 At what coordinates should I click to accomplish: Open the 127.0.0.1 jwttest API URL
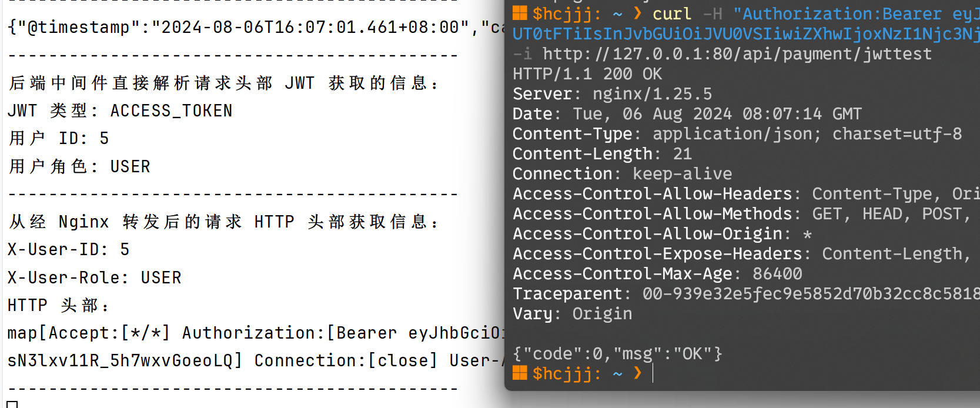pyautogui.click(x=737, y=54)
